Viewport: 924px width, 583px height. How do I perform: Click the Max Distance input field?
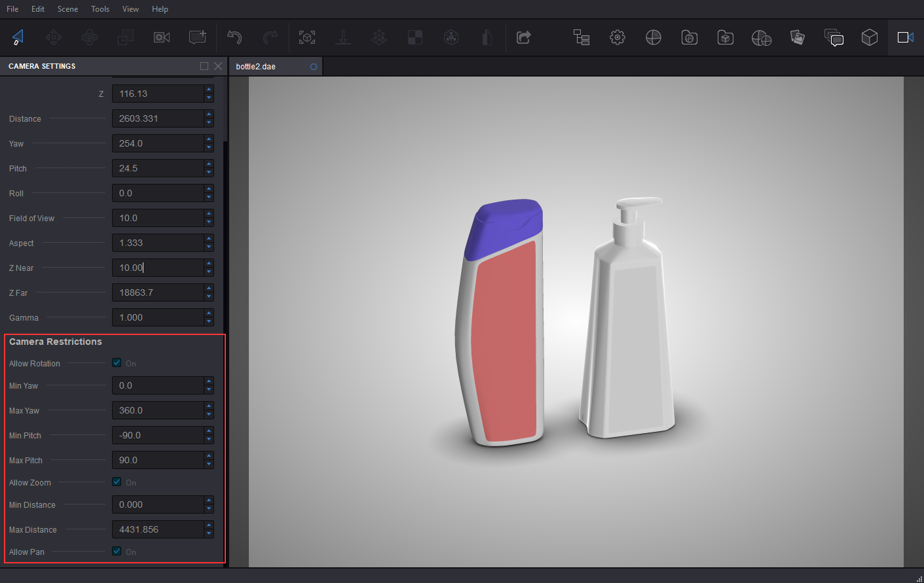(x=158, y=529)
